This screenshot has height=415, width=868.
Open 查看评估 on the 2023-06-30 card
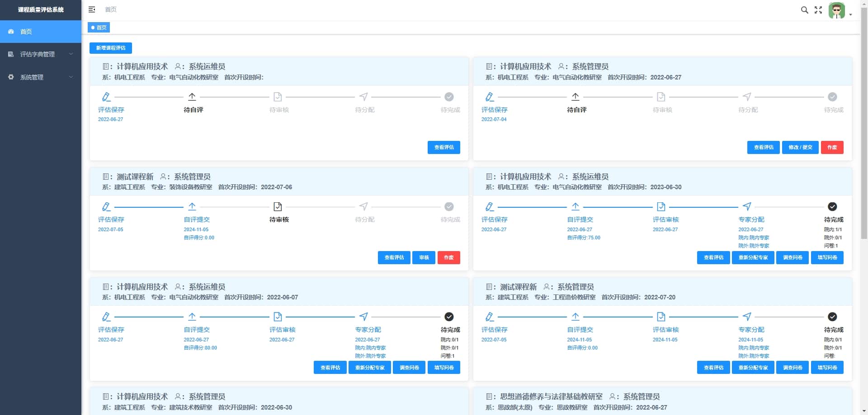(713, 257)
